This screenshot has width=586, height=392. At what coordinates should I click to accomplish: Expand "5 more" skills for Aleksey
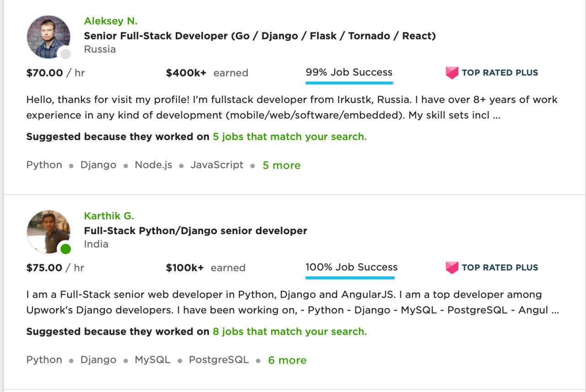[282, 166]
